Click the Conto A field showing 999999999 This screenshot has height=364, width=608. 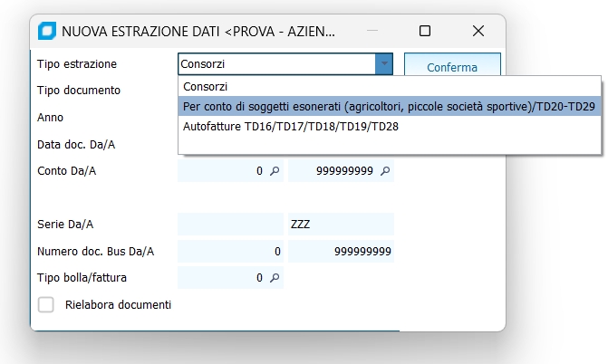(x=332, y=170)
